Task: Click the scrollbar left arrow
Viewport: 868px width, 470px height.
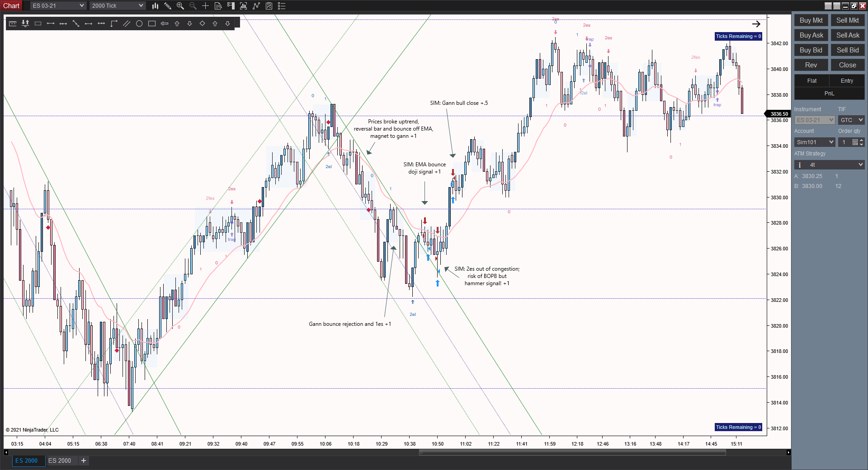Action: tap(6, 452)
